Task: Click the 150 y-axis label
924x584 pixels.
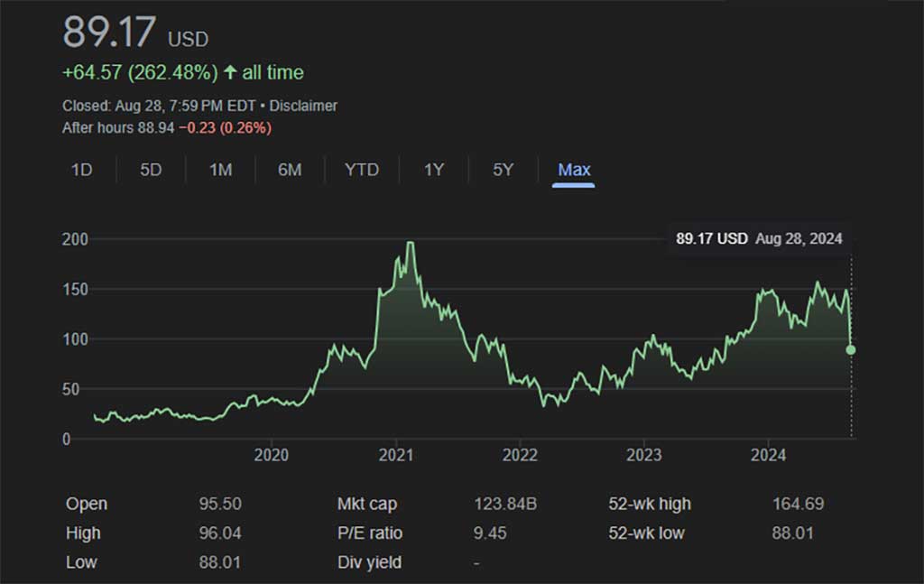Action: click(x=75, y=290)
